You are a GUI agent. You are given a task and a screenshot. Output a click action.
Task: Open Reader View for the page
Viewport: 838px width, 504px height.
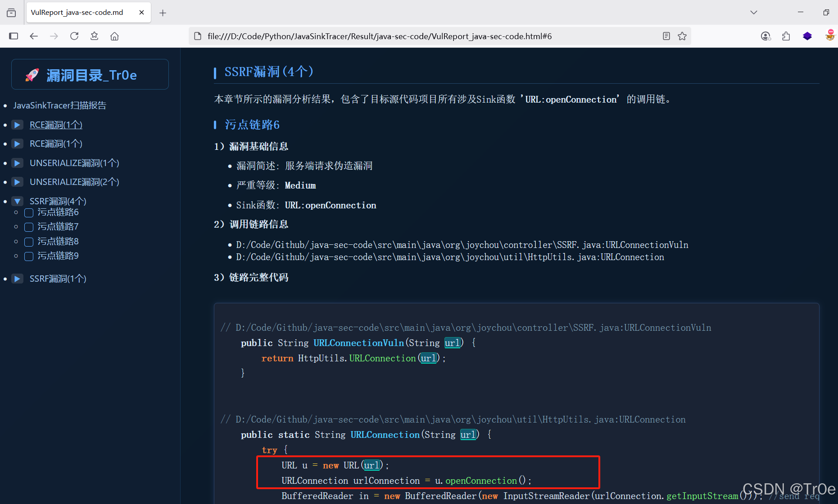pos(666,36)
